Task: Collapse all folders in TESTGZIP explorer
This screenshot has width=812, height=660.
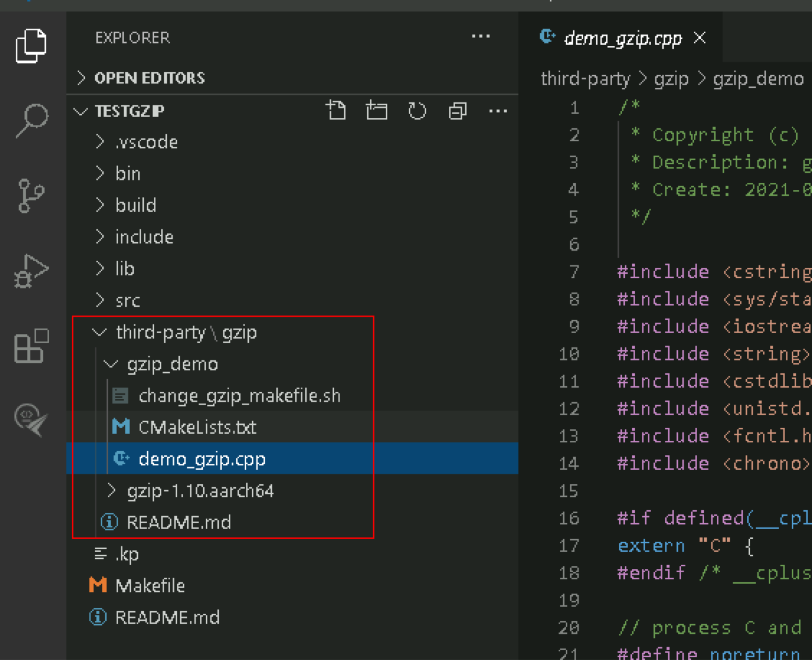Action: click(x=458, y=111)
